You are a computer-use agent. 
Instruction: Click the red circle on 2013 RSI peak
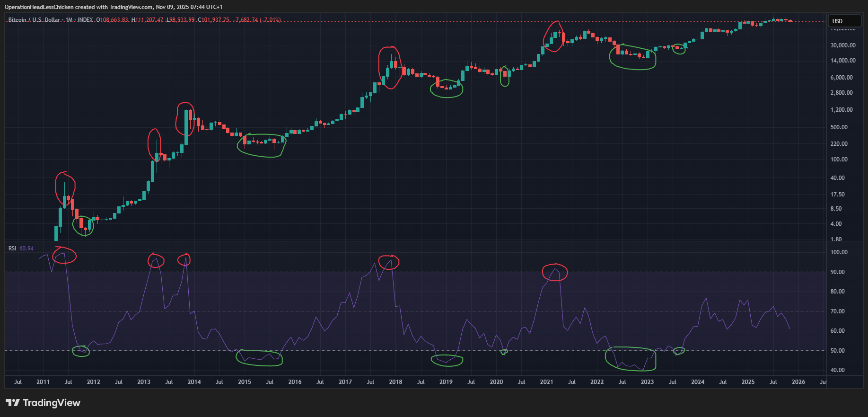(156, 260)
